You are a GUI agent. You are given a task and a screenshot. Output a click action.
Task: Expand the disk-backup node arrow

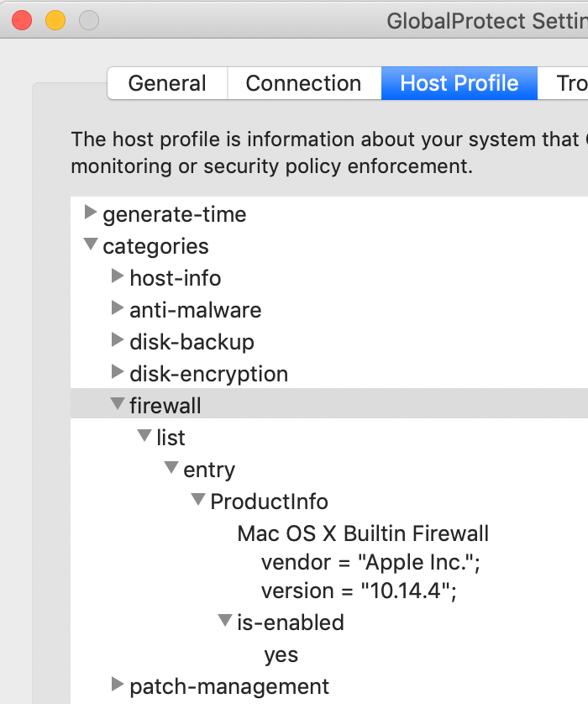[x=118, y=340]
